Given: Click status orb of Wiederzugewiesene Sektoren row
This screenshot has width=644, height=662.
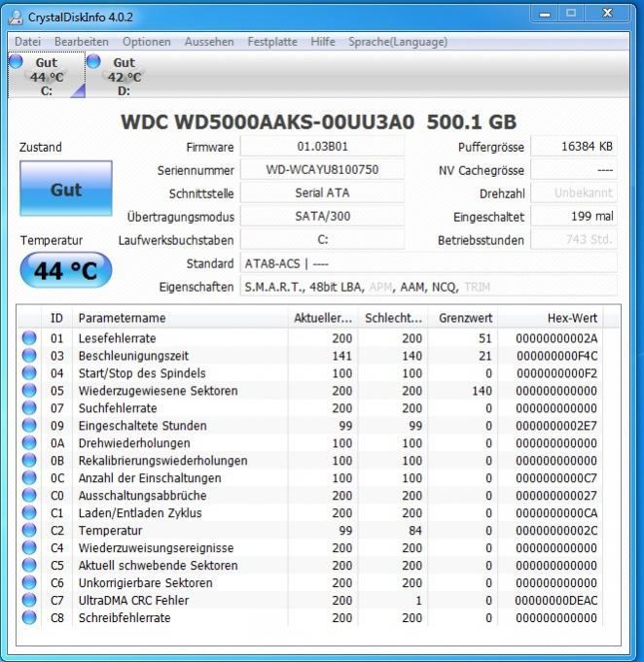Looking at the screenshot, I should (x=29, y=390).
